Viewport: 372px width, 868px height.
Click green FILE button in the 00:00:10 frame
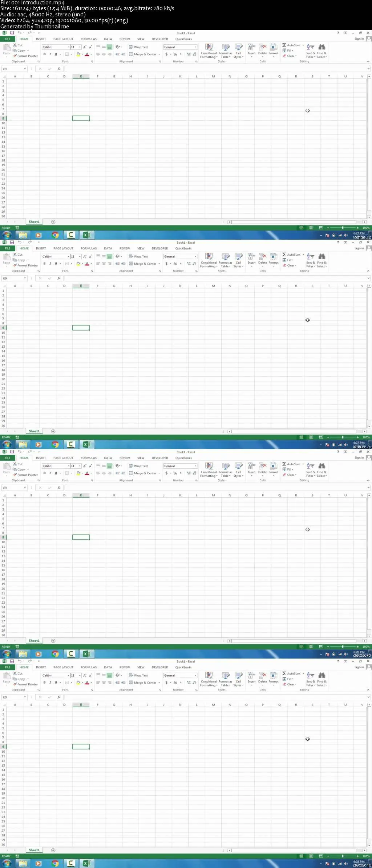pyautogui.click(x=7, y=39)
